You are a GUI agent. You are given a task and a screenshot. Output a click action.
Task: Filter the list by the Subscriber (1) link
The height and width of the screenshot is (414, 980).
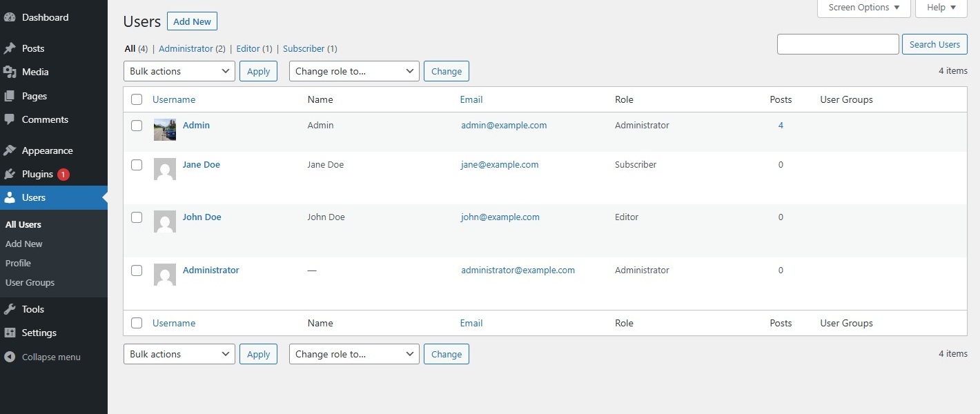(x=310, y=49)
